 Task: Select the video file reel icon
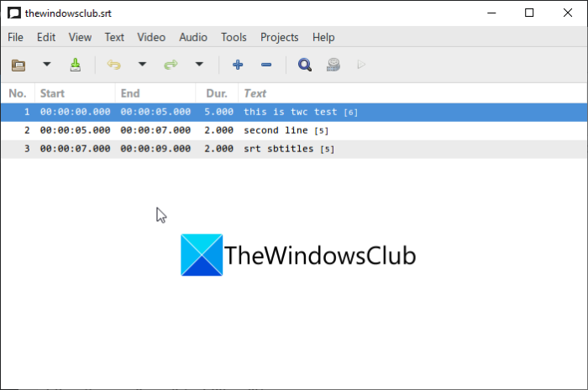[x=333, y=65]
